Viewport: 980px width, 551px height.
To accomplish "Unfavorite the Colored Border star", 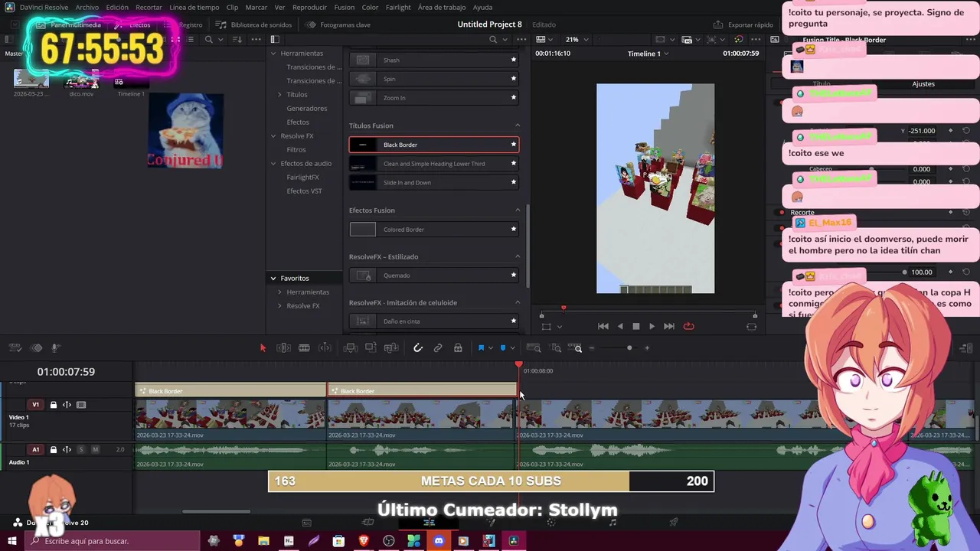I will pyautogui.click(x=514, y=230).
